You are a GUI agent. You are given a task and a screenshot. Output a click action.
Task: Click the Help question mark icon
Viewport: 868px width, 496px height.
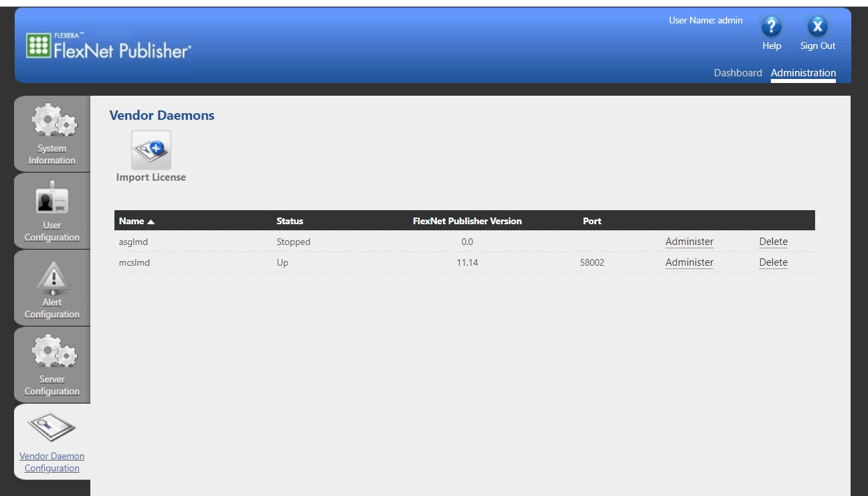(x=772, y=27)
